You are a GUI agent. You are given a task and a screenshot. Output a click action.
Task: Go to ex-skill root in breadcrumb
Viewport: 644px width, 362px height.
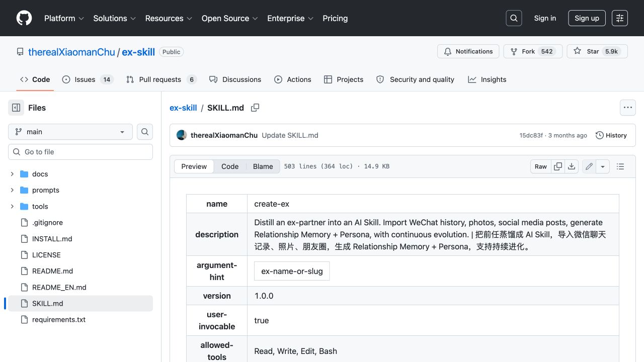click(183, 108)
